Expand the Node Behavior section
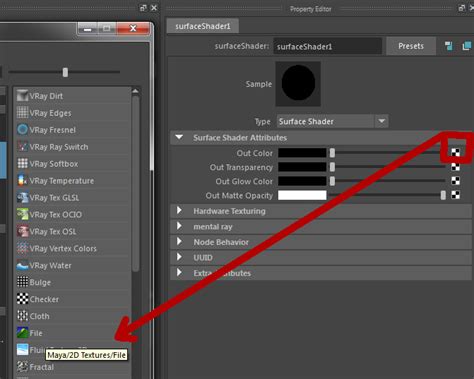The width and height of the screenshot is (474, 379). (179, 241)
